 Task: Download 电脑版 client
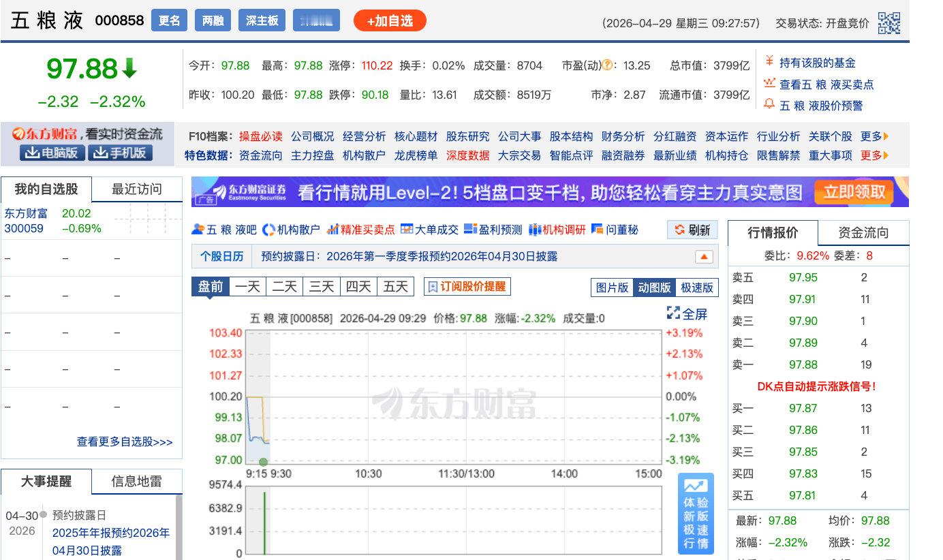pyautogui.click(x=52, y=153)
